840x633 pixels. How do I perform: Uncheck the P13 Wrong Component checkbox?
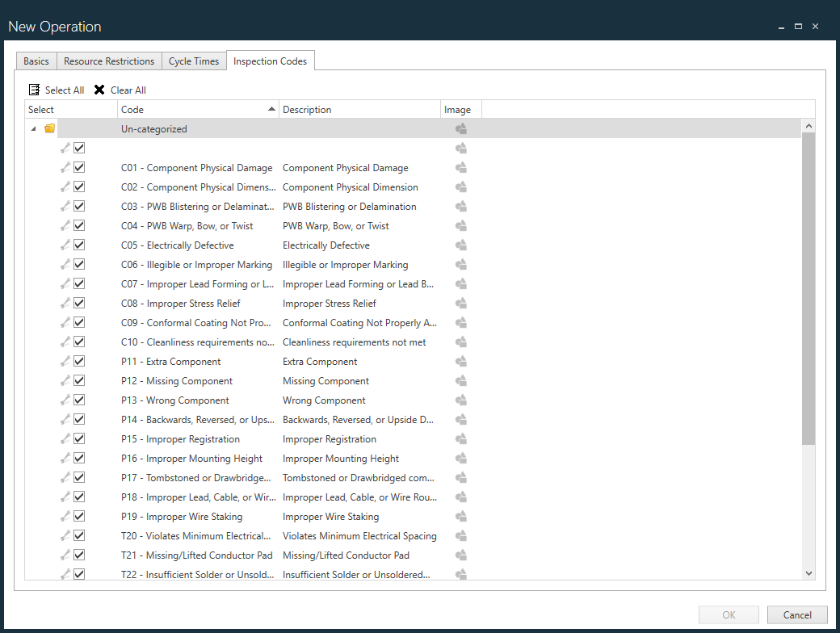78,400
